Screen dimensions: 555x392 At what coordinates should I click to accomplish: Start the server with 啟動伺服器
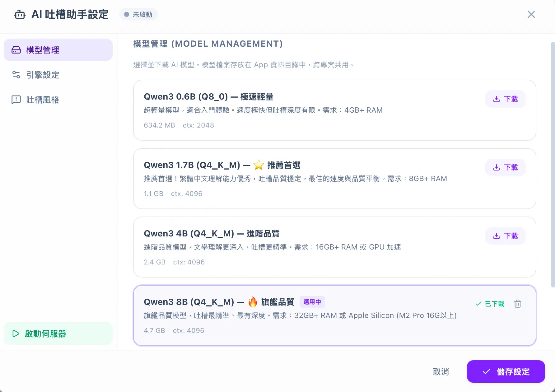(58, 334)
